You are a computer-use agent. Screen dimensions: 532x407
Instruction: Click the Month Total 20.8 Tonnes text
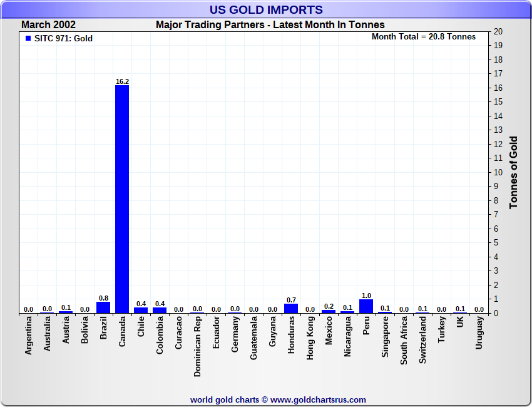tap(423, 37)
